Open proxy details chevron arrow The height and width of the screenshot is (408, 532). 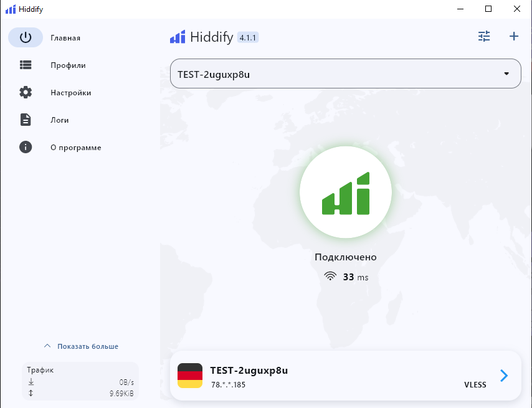tap(504, 376)
